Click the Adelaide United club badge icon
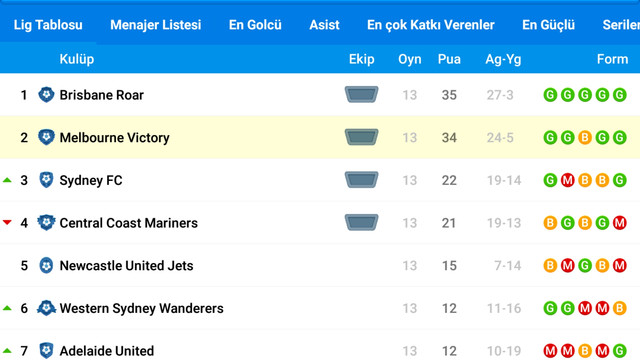 (46, 351)
